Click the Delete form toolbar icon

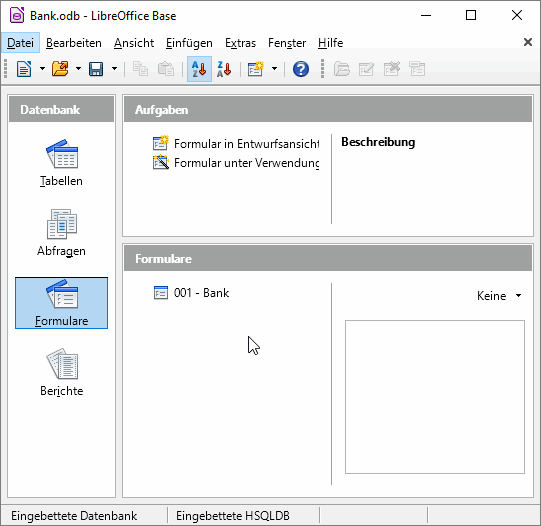(392, 69)
